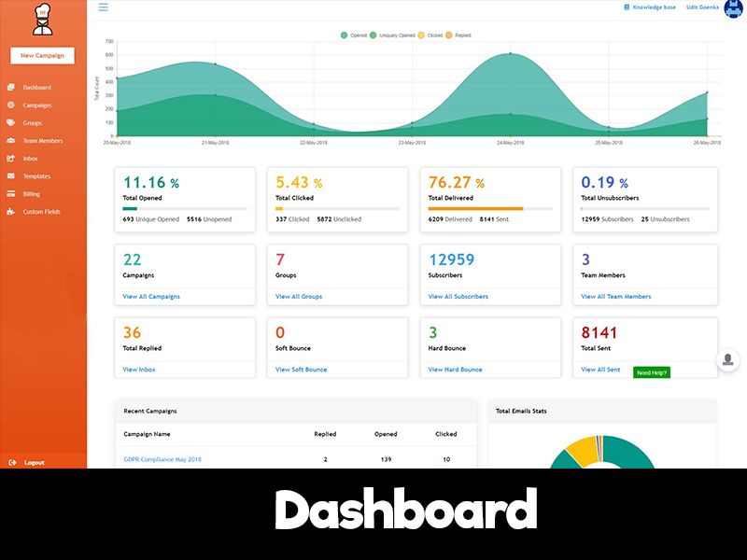Click View All Sent link
The height and width of the screenshot is (560, 747).
600,369
